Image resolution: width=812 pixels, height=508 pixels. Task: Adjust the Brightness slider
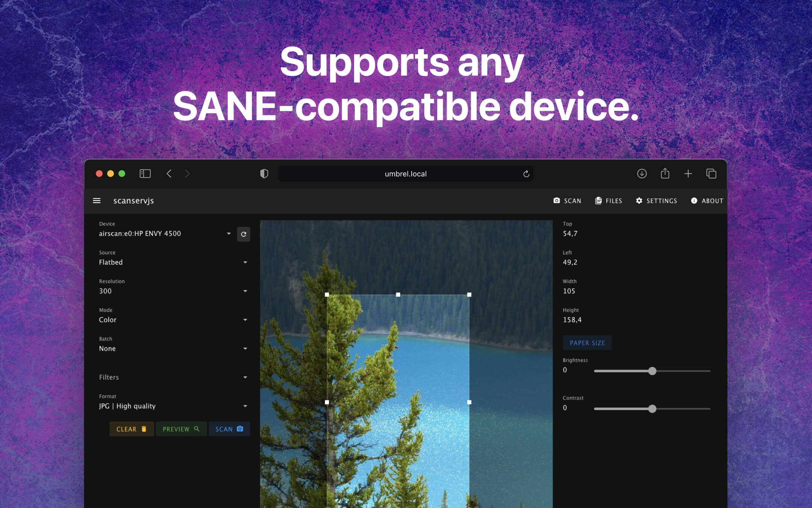click(x=652, y=371)
